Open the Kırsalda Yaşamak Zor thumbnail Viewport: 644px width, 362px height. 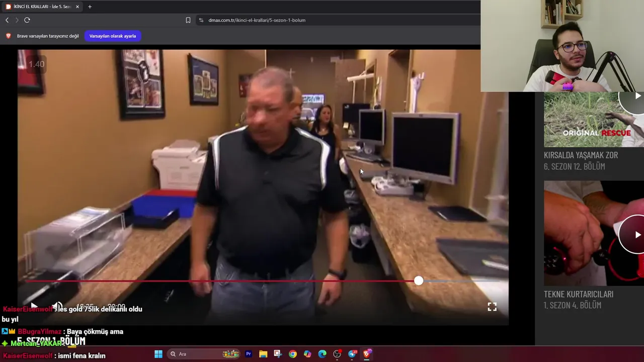point(594,120)
